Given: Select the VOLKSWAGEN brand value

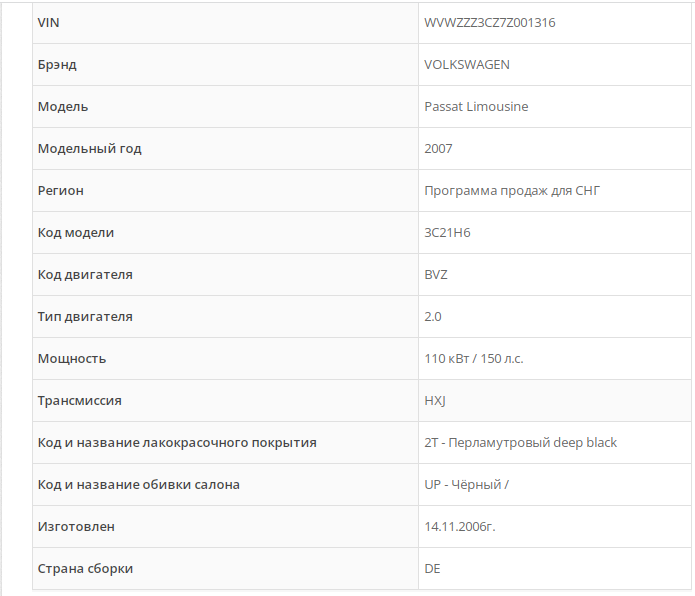Looking at the screenshot, I should tap(467, 64).
